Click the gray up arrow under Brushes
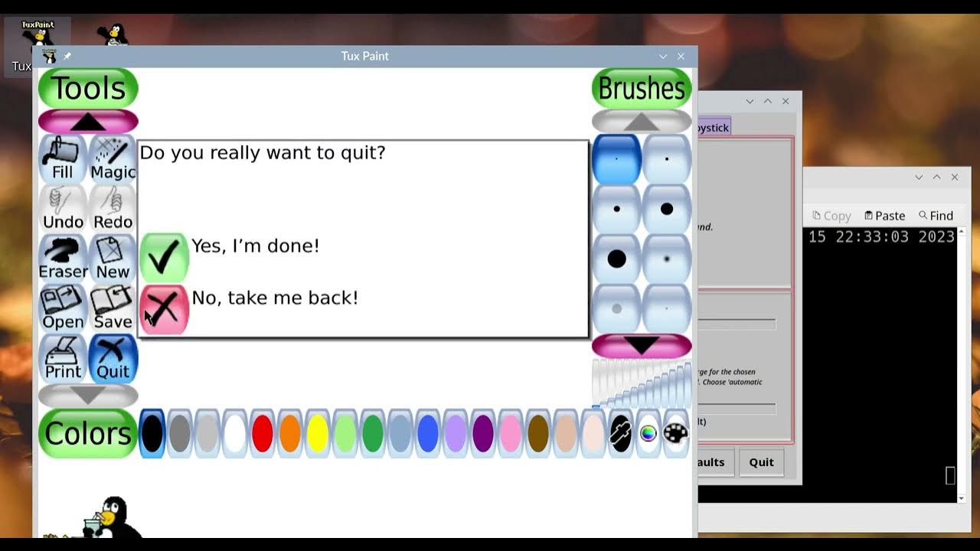Viewport: 980px width, 551px height. click(642, 121)
